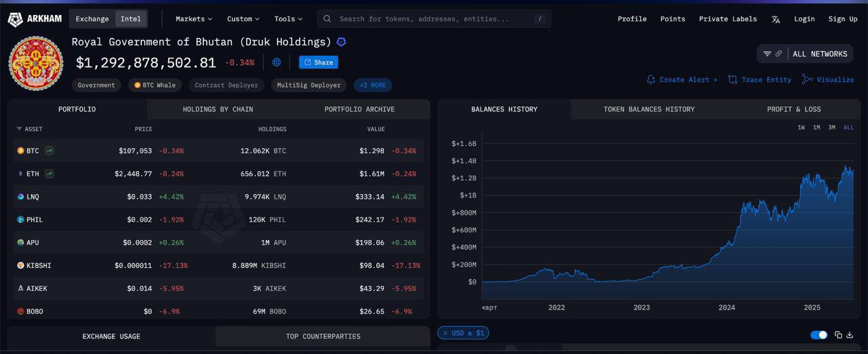Click the blue Share button

[318, 62]
